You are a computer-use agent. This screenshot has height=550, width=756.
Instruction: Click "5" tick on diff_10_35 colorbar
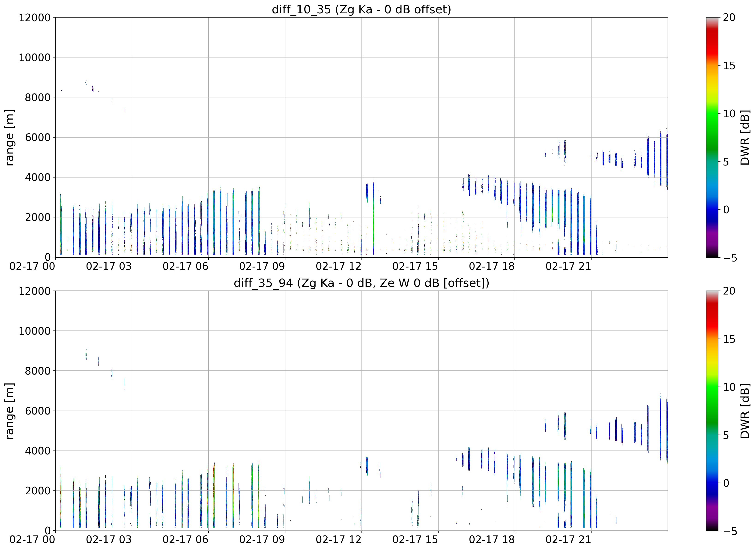(726, 161)
